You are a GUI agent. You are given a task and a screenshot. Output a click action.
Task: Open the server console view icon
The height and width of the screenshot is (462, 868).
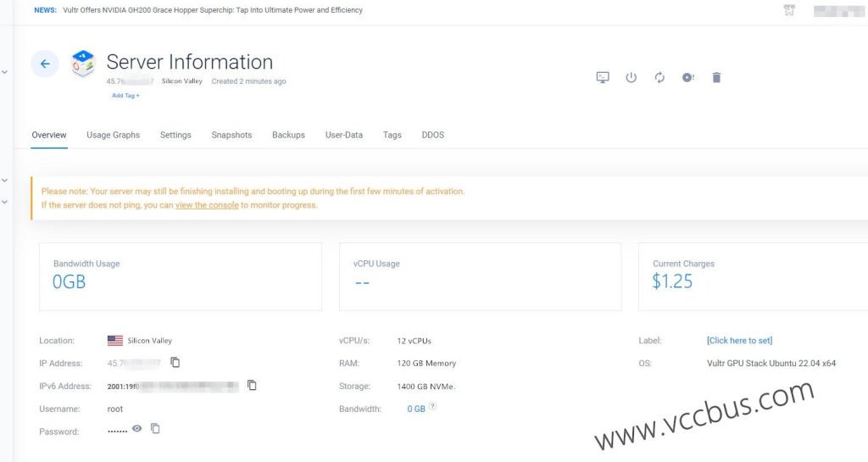tap(603, 77)
